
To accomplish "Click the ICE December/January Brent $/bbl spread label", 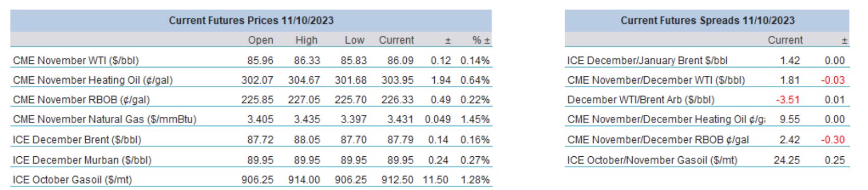I will point(647,60).
